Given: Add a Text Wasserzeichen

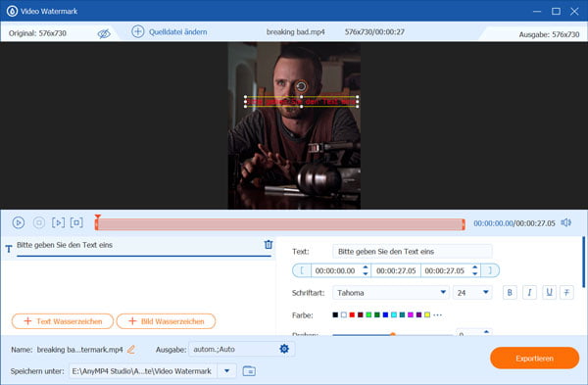Looking at the screenshot, I should pyautogui.click(x=63, y=321).
